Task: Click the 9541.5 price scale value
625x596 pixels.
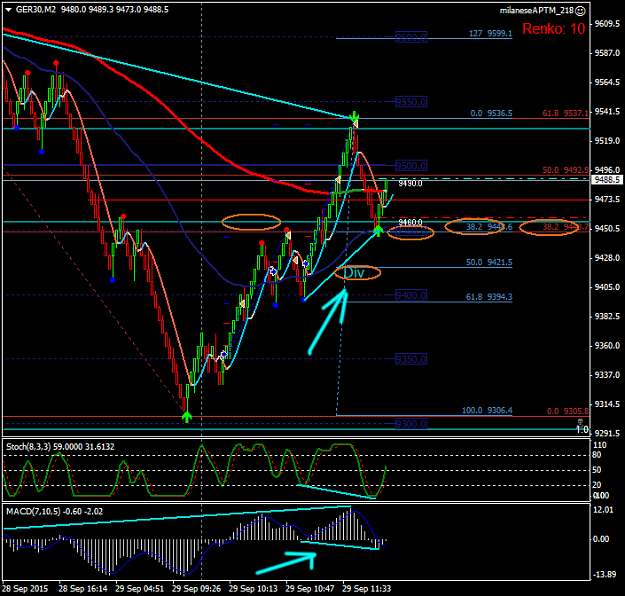Action: (607, 112)
